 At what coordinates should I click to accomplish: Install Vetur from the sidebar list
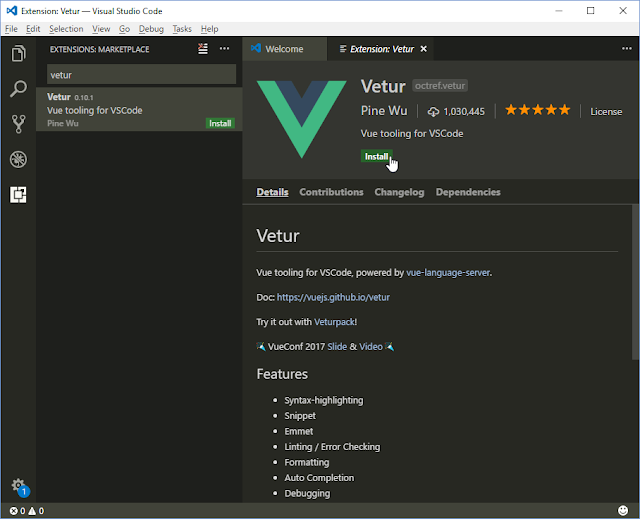[x=220, y=123]
